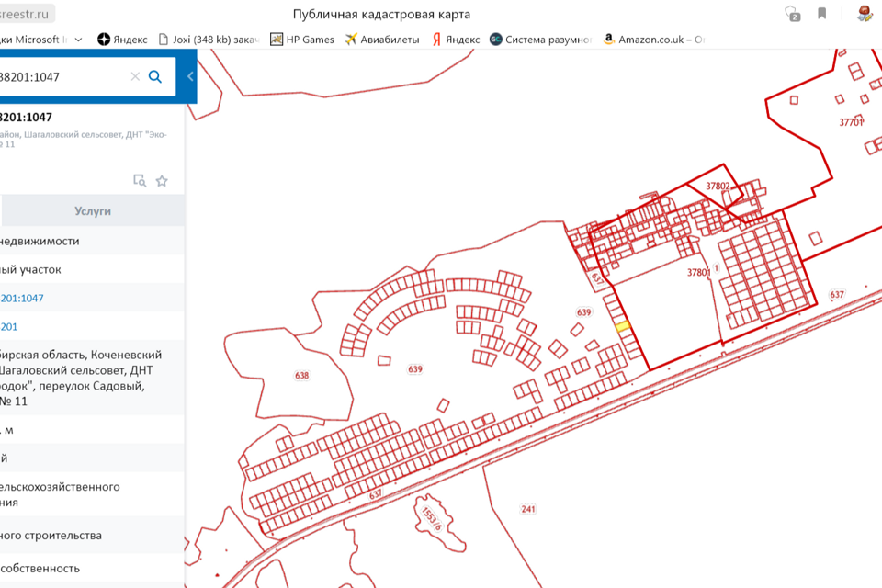The image size is (882, 588).
Task: Collapse the left info panel
Action: point(190,76)
